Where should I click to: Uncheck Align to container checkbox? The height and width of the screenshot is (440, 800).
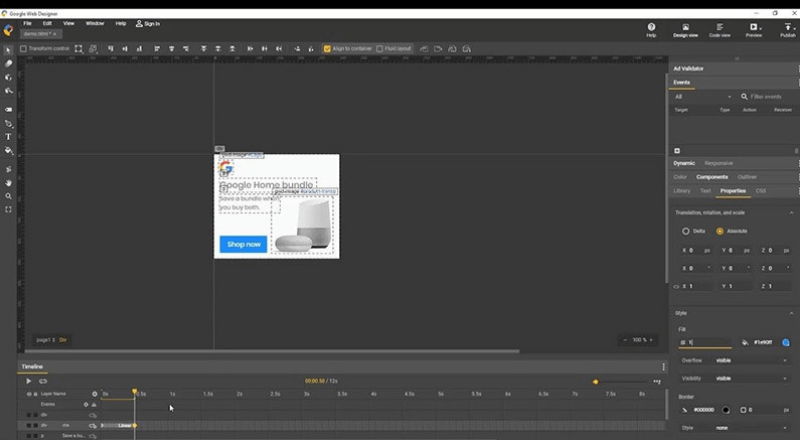coord(327,49)
